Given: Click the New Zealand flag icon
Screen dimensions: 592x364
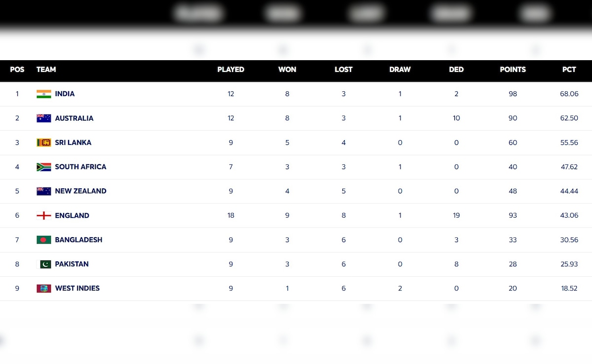Looking at the screenshot, I should tap(43, 191).
